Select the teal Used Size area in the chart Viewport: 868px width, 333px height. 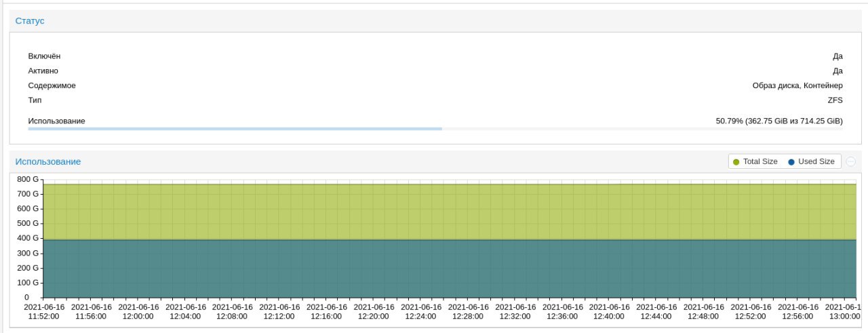450,269
